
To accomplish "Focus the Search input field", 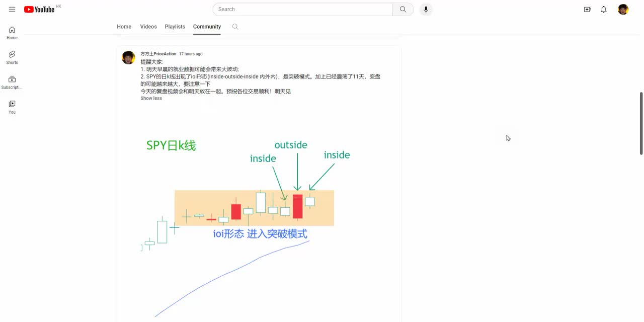I will click(303, 9).
